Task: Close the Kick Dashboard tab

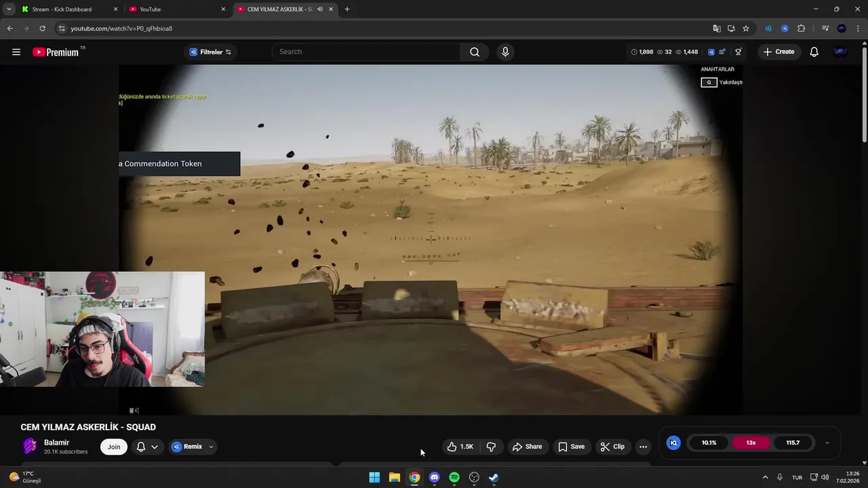Action: [x=115, y=9]
